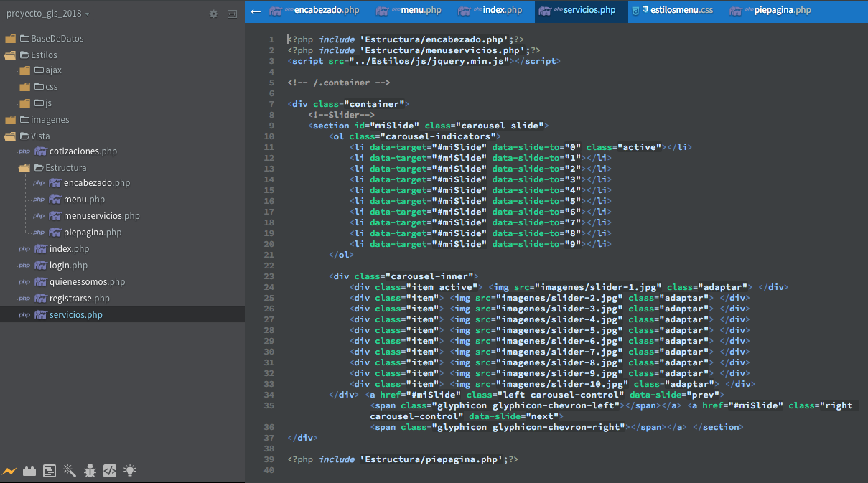This screenshot has width=868, height=483.
Task: Start Live Preview with the lightning bolt icon
Action: click(9, 471)
